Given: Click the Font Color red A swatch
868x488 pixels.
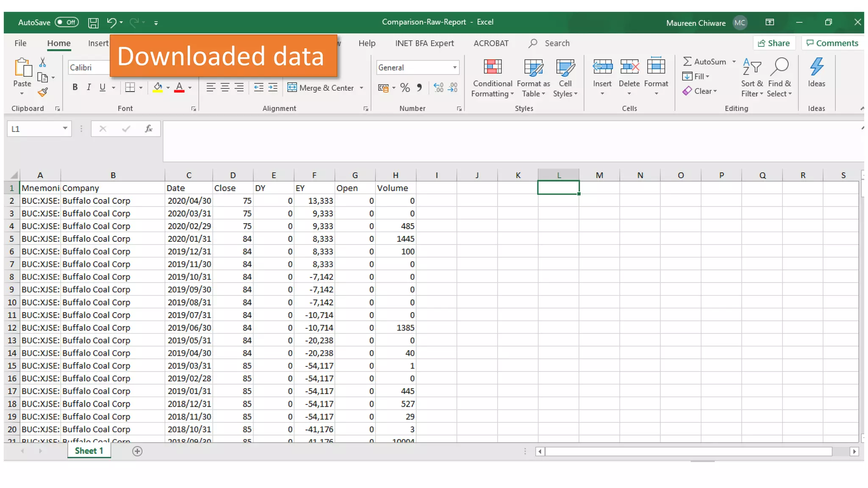Looking at the screenshot, I should point(179,88).
